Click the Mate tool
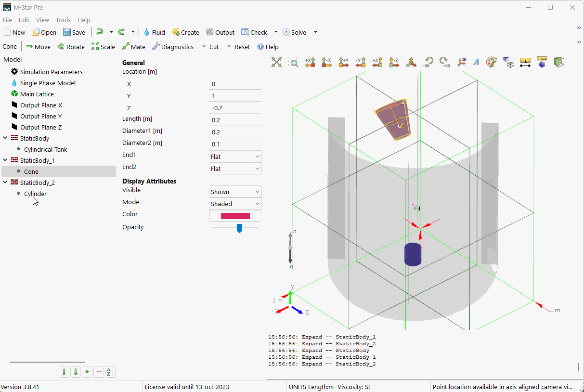The width and height of the screenshot is (584, 392). [x=133, y=47]
